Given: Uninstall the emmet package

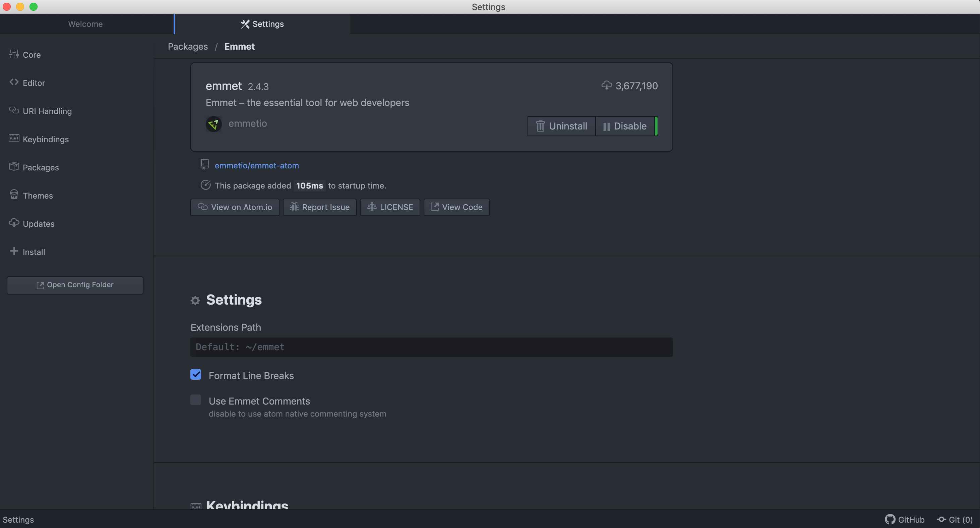Looking at the screenshot, I should [x=561, y=126].
